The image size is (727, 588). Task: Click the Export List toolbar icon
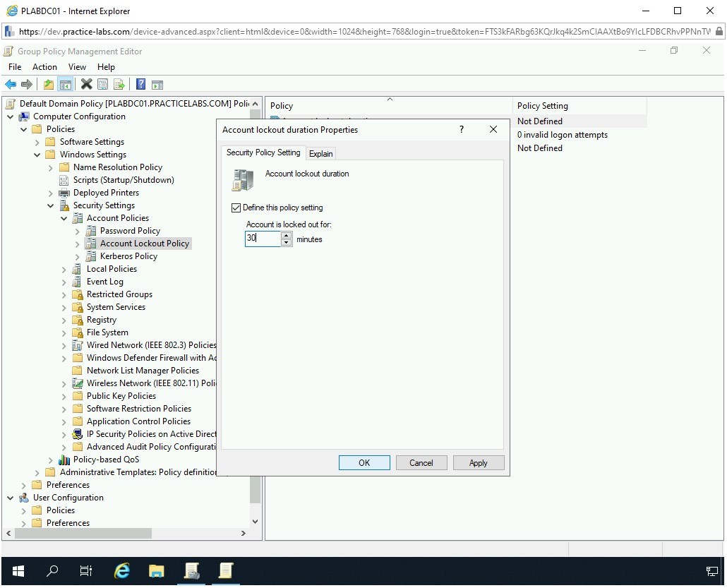[x=119, y=85]
